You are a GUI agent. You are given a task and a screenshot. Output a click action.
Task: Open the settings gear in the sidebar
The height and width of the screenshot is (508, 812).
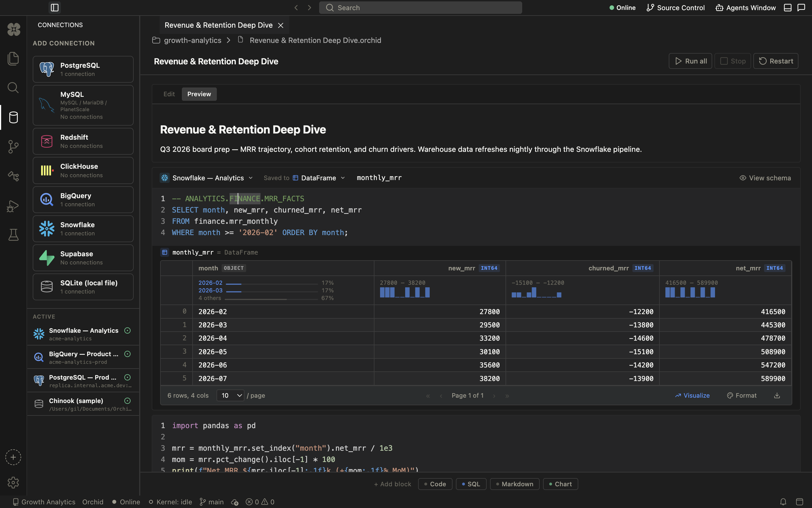[x=13, y=483]
